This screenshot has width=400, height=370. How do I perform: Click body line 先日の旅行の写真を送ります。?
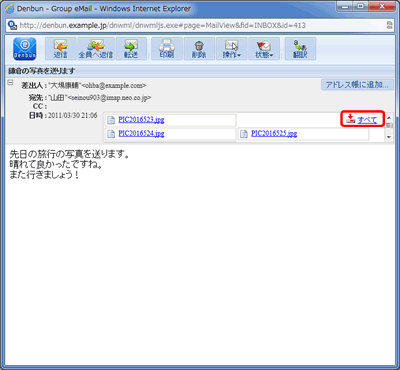(x=69, y=154)
